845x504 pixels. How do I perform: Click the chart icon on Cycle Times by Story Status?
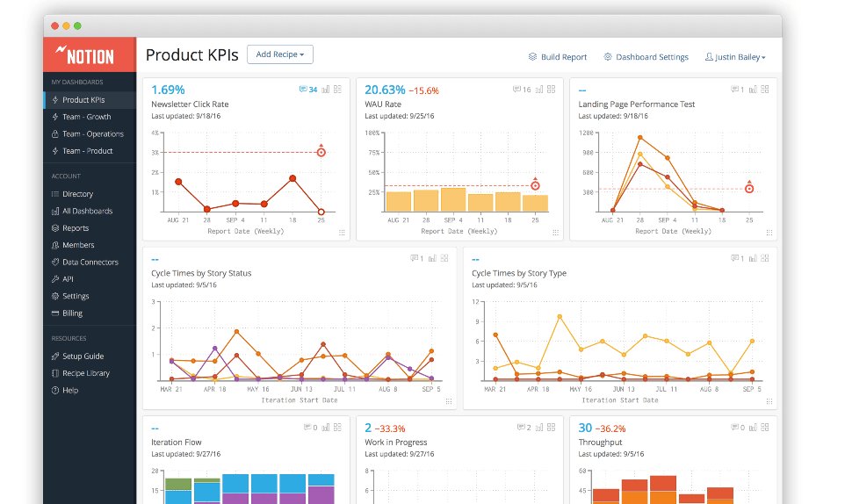[x=432, y=258]
